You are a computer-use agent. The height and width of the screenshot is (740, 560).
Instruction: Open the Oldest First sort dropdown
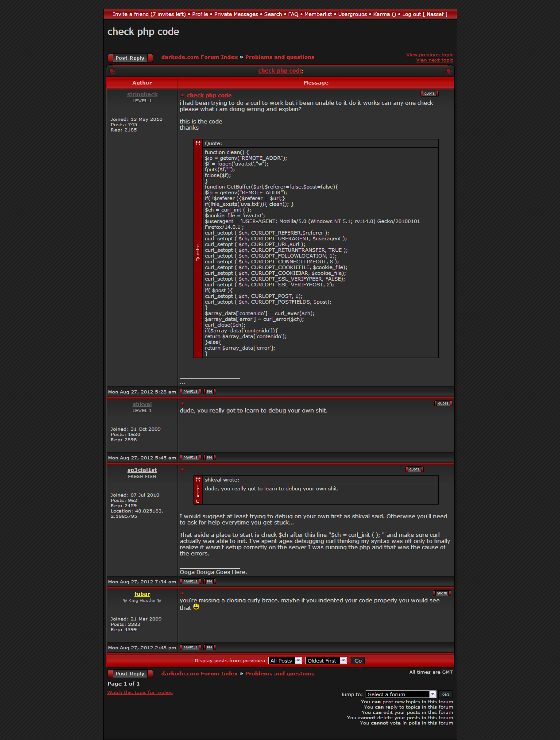[326, 661]
